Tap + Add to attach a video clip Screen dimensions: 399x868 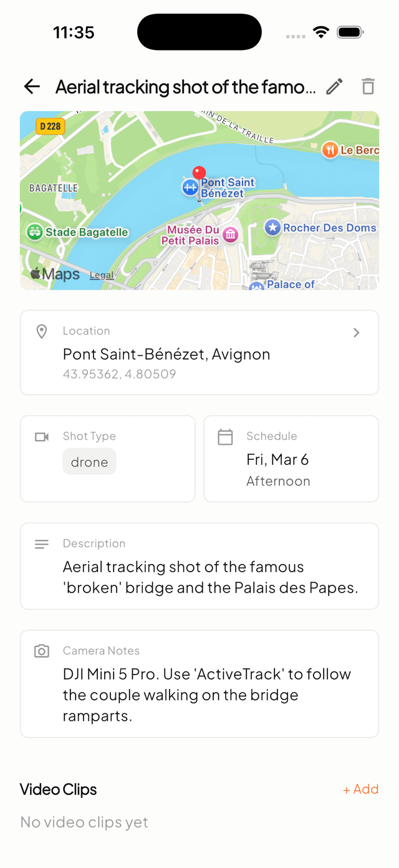pos(360,789)
